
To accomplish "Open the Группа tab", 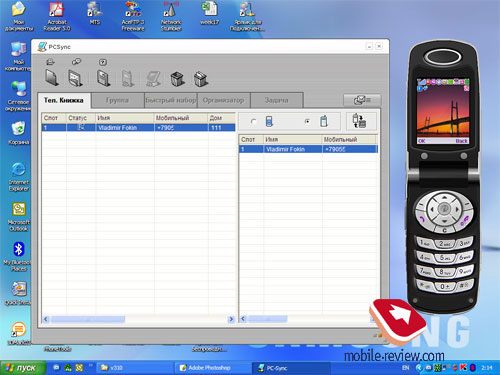I will pos(117,100).
